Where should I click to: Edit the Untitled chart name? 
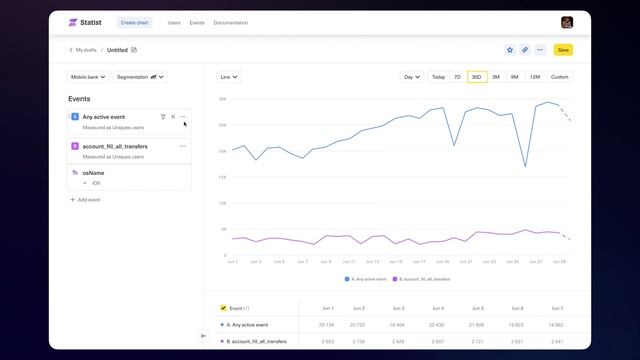click(134, 50)
